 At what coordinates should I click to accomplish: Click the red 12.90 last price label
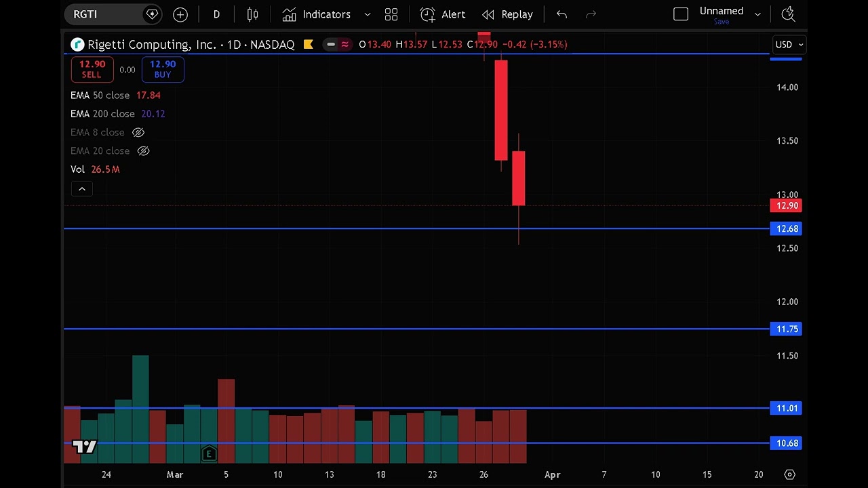tap(787, 205)
